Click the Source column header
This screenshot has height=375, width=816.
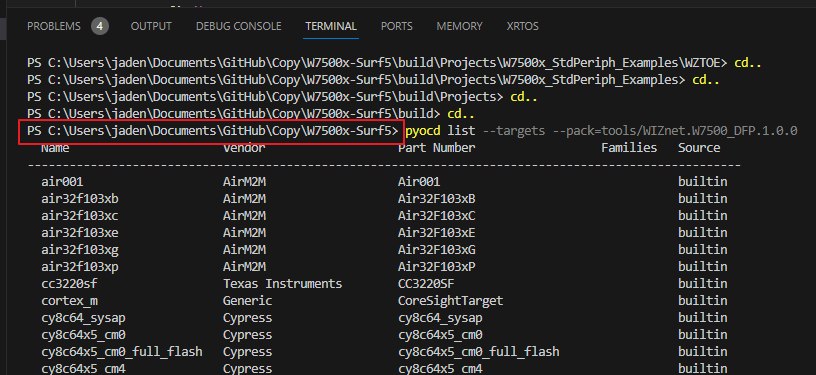click(699, 148)
